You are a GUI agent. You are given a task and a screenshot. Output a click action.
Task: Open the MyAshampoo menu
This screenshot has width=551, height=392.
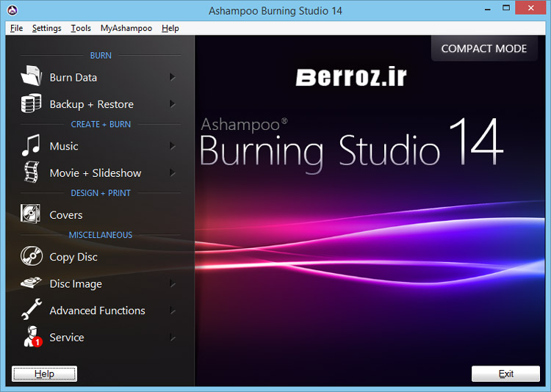126,28
